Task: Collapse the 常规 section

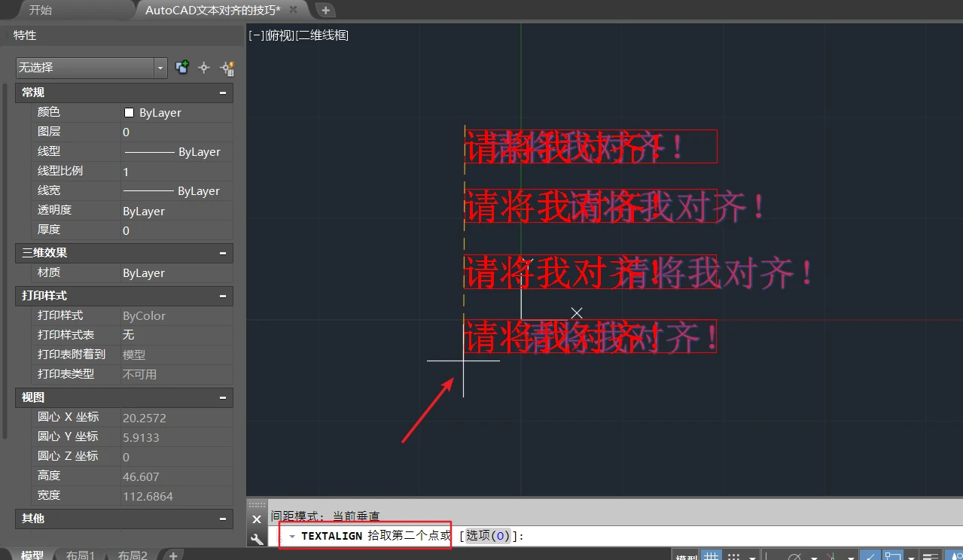Action: pos(223,93)
